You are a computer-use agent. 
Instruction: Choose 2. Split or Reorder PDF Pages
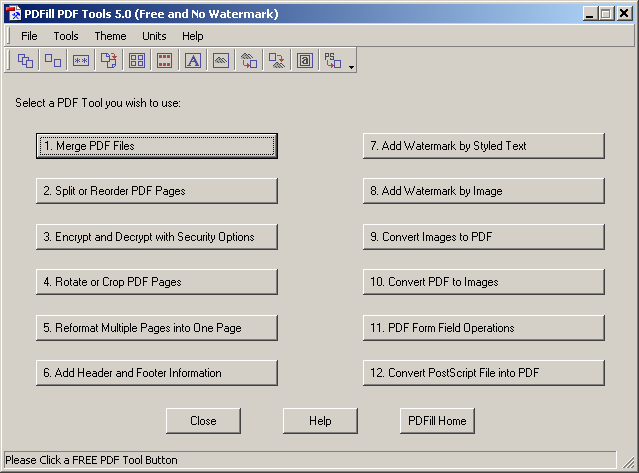tap(157, 191)
